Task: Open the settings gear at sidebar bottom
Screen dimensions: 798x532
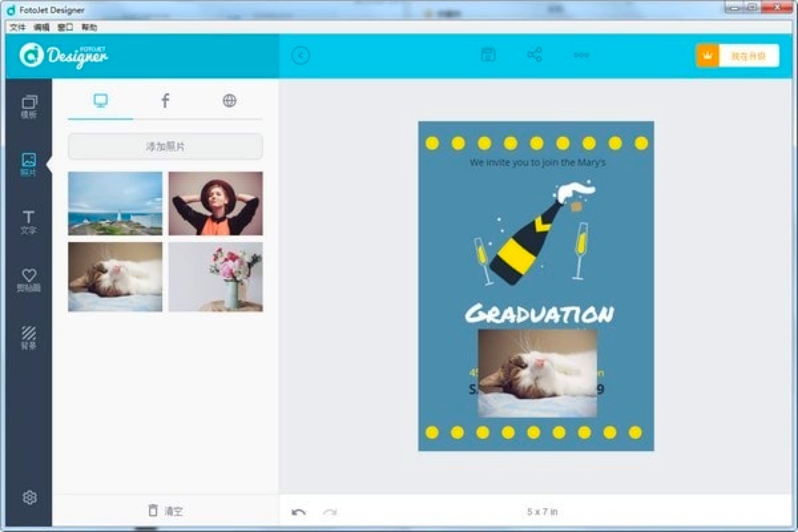Action: point(28,495)
